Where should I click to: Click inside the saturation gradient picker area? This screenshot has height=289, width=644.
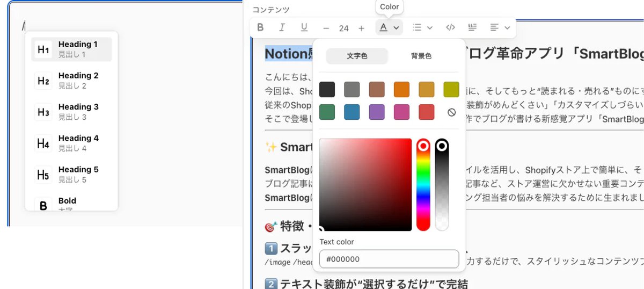pos(365,185)
